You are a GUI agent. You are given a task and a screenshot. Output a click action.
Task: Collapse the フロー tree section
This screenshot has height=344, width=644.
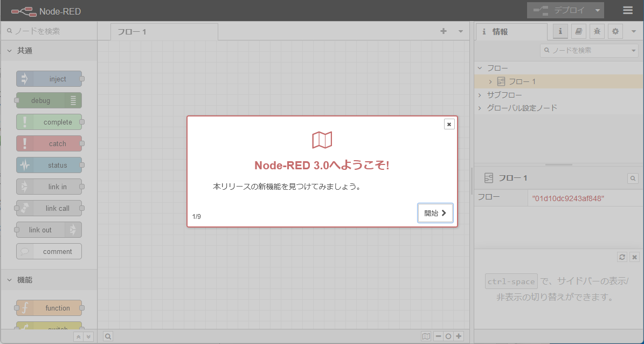click(480, 68)
